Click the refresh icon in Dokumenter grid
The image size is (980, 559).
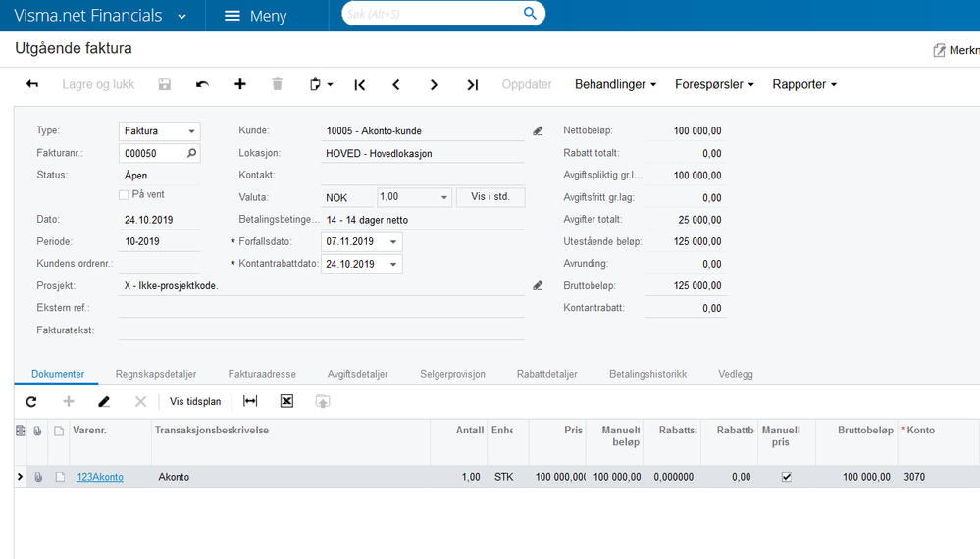(x=31, y=402)
